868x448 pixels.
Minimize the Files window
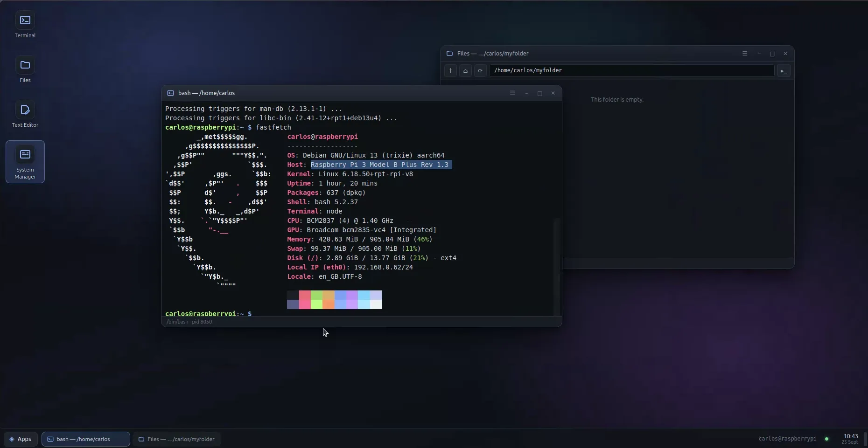759,54
